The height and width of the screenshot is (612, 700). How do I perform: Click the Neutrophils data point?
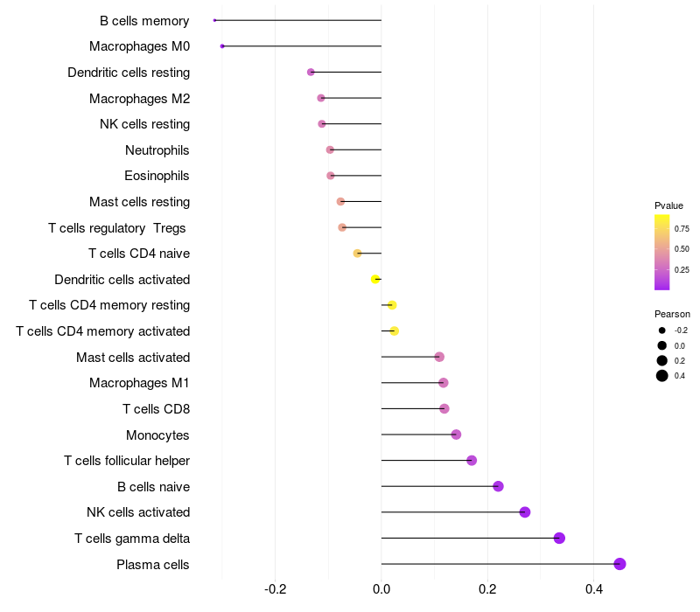click(330, 150)
